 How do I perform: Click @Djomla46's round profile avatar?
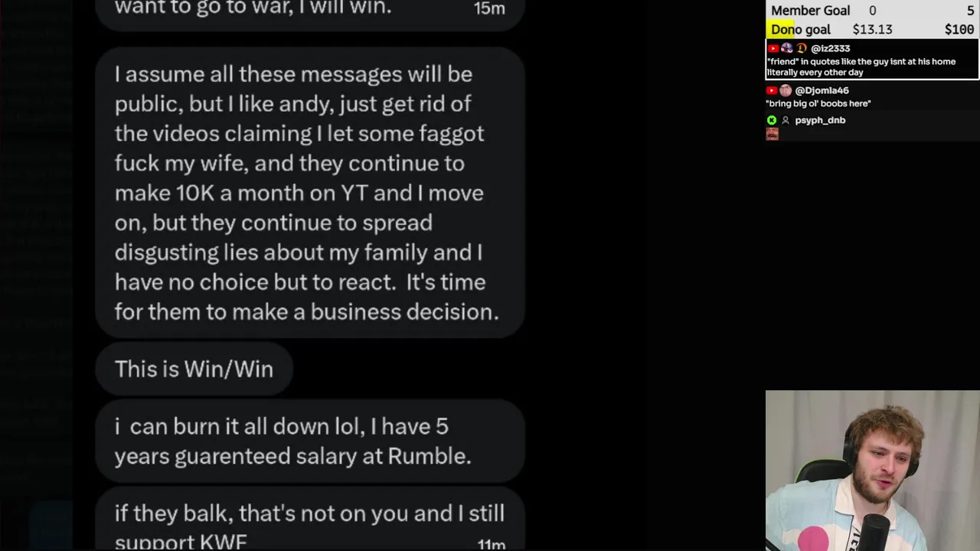click(x=786, y=90)
